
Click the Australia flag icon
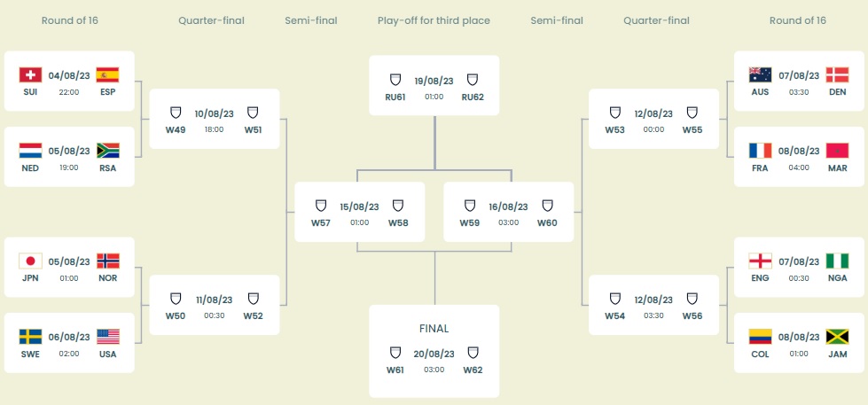760,74
